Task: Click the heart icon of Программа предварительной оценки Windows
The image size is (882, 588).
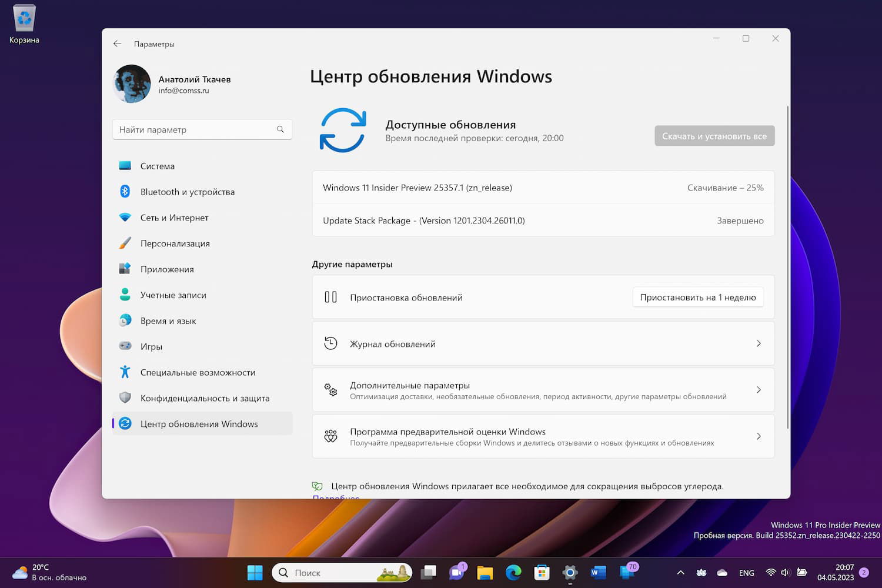Action: click(330, 436)
